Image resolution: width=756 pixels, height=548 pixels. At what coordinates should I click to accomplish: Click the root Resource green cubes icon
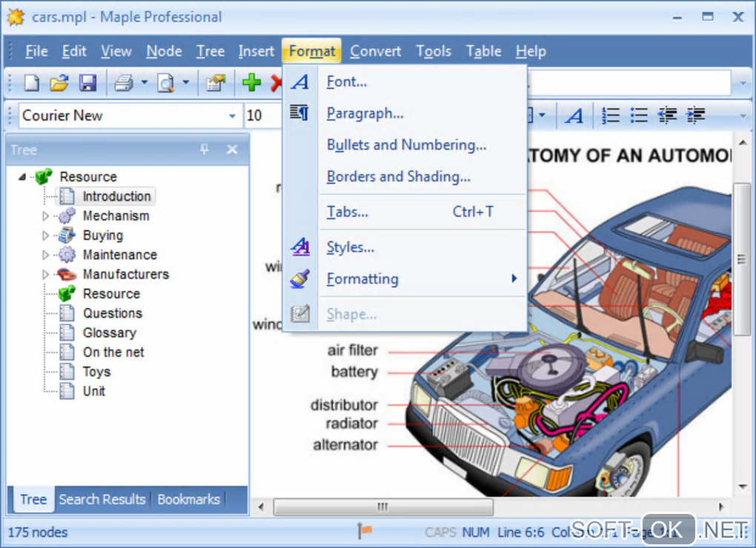(x=44, y=176)
